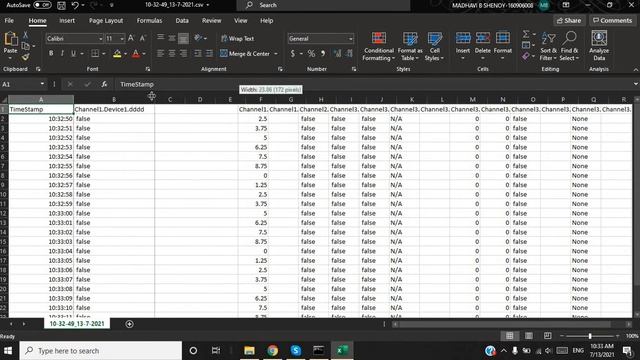Switch to the Page Layout tab
Viewport: 640px width, 360px height.
[x=106, y=20]
